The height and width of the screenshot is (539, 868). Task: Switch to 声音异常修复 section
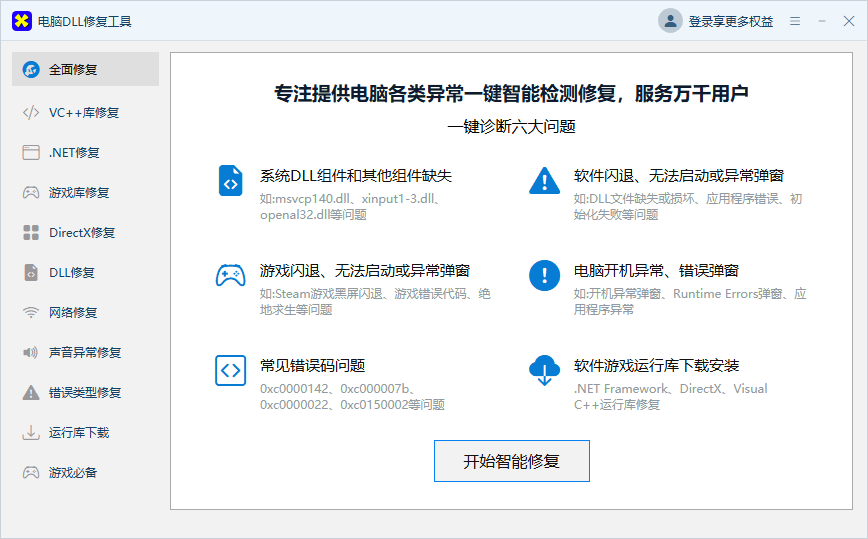pyautogui.click(x=85, y=352)
